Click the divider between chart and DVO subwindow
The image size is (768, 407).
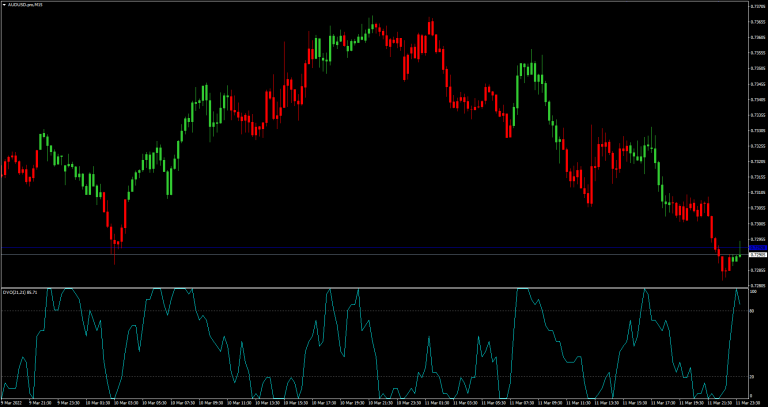tap(374, 287)
